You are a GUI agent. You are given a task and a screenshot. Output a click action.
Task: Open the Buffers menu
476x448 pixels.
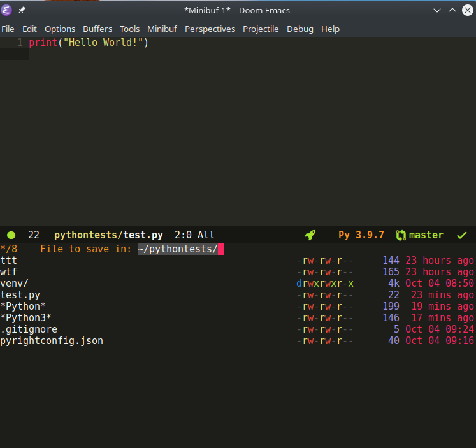pos(97,29)
